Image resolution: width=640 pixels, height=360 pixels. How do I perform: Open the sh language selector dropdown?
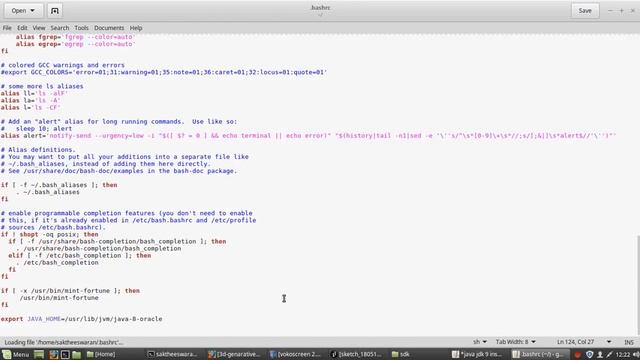coord(480,342)
